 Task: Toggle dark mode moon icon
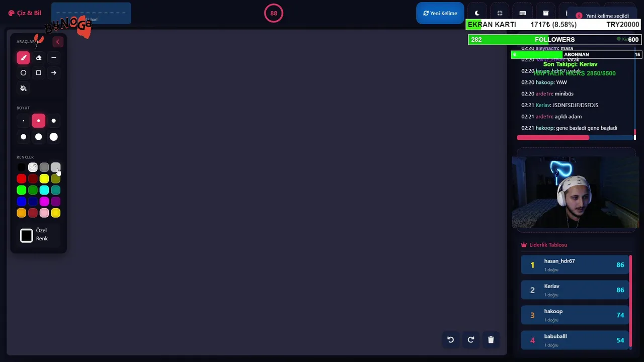pos(477,13)
